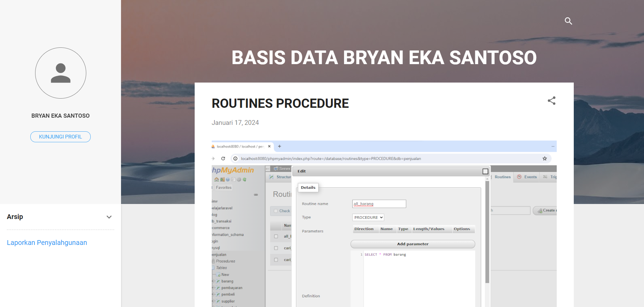Click the new tab plus icon

280,146
